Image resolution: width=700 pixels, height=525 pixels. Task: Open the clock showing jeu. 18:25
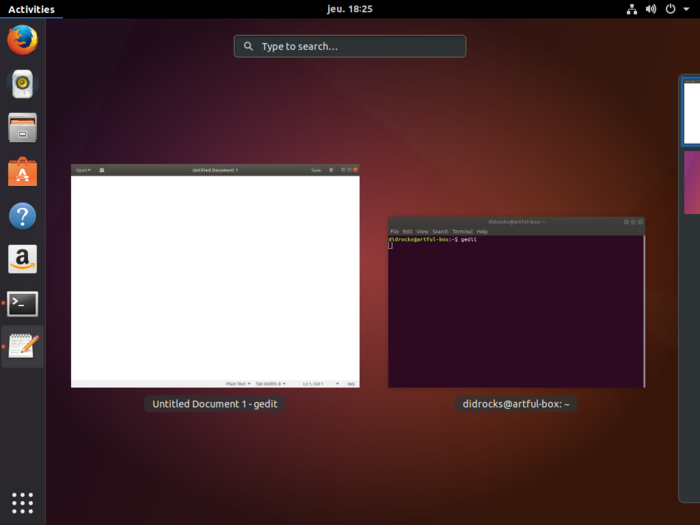[x=349, y=9]
